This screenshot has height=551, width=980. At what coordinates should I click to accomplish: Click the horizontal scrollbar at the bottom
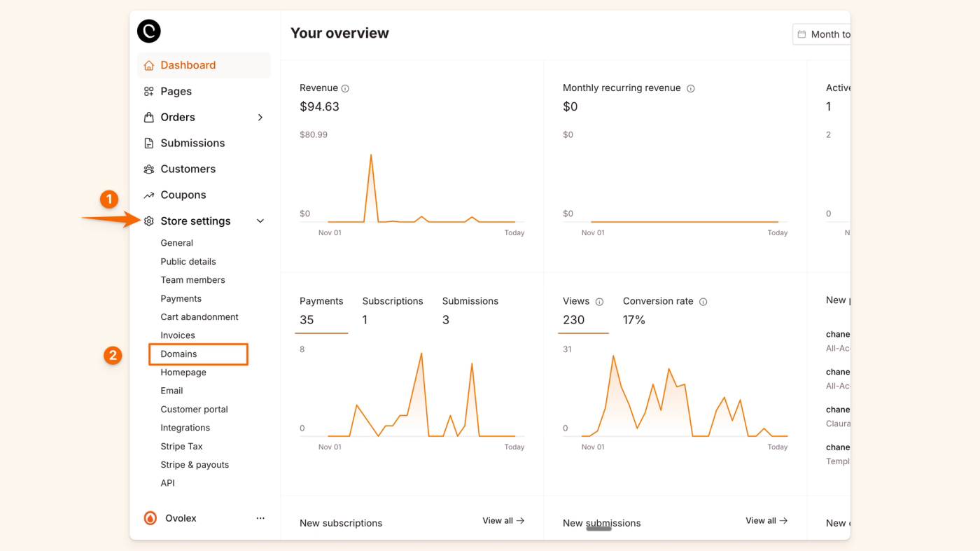[x=598, y=529]
